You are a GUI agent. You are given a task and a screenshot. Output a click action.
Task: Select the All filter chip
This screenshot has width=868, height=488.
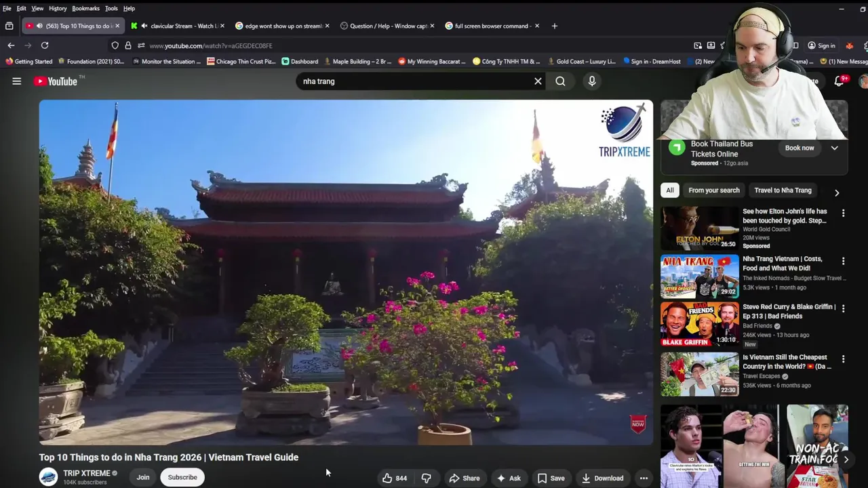point(670,190)
